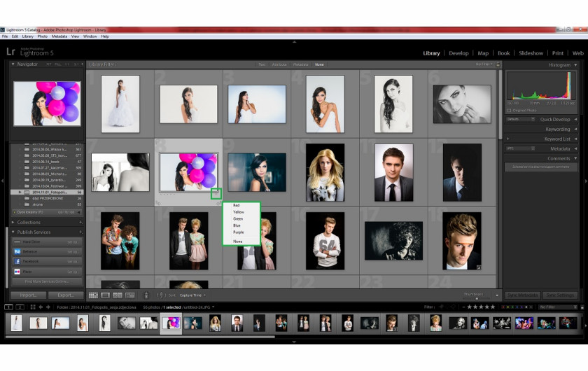Click the Flickr service icon
Screen dimensions: 588x371
click(x=17, y=272)
